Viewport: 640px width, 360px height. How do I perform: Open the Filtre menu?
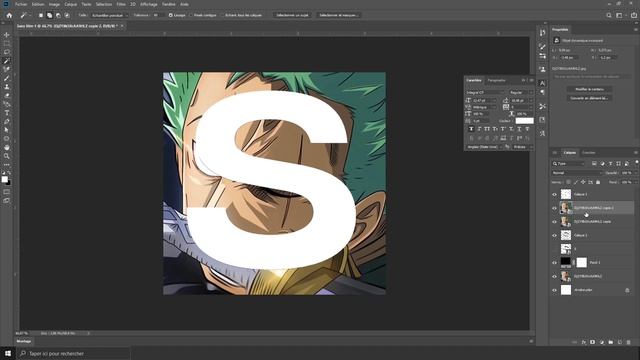tap(121, 4)
